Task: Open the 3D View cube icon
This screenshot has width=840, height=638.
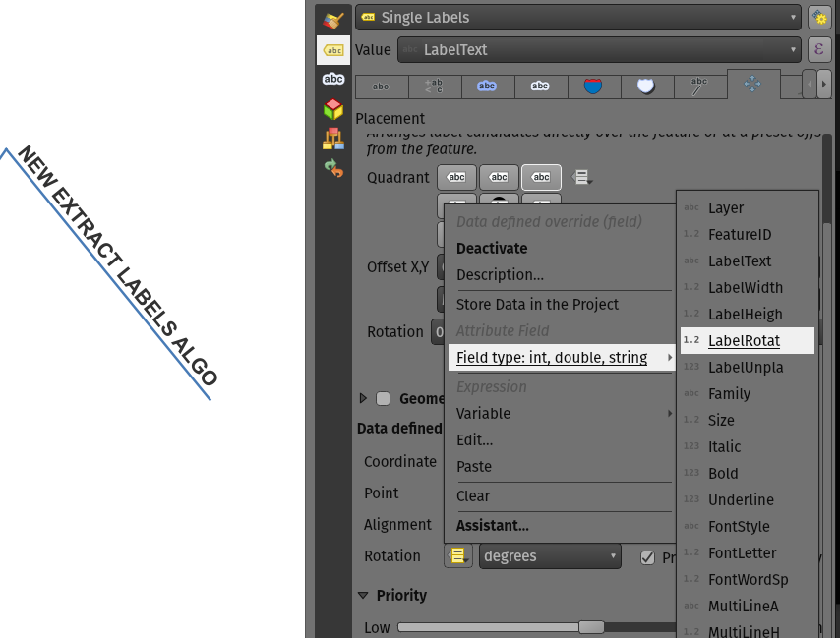Action: pos(333,108)
